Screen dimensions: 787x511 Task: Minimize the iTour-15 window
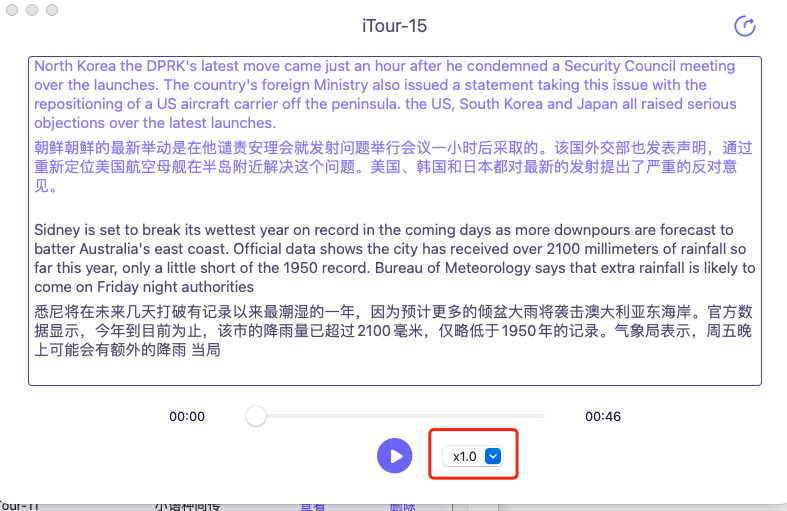32,9
